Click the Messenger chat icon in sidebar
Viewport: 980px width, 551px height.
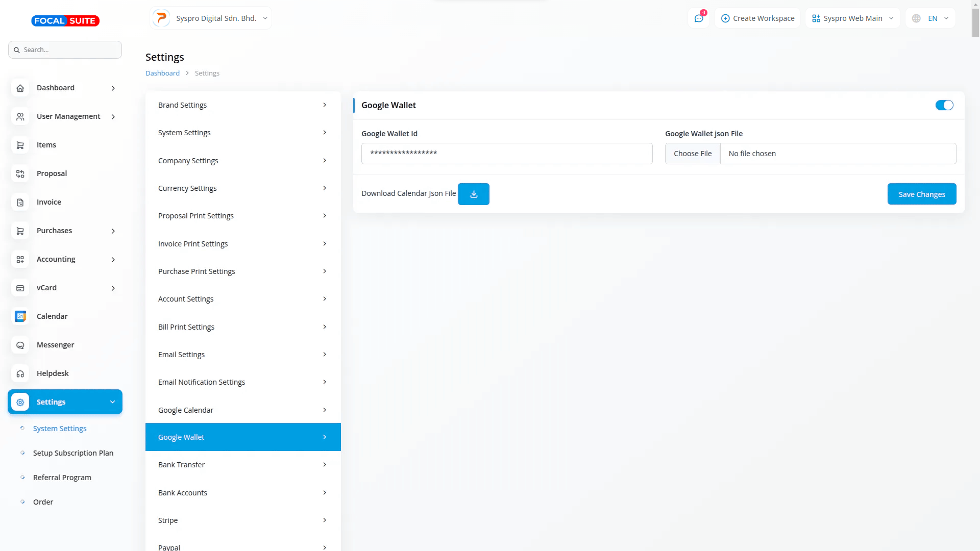coord(20,345)
